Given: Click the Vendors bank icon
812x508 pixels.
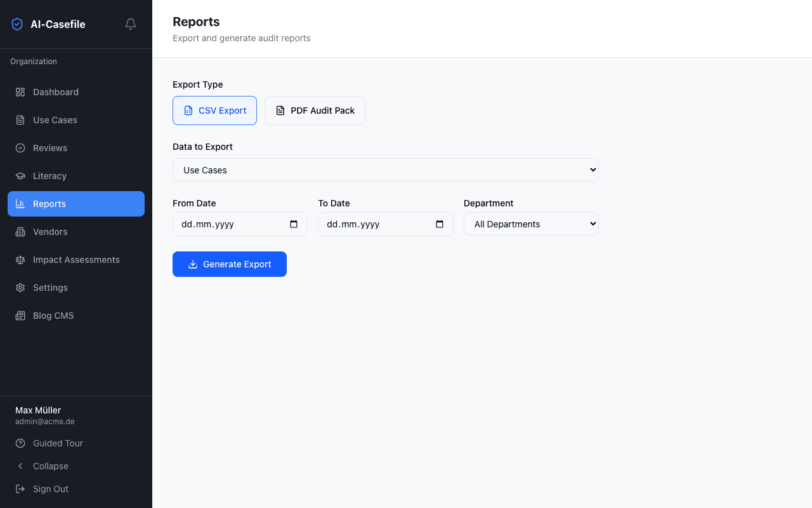Looking at the screenshot, I should click(19, 231).
